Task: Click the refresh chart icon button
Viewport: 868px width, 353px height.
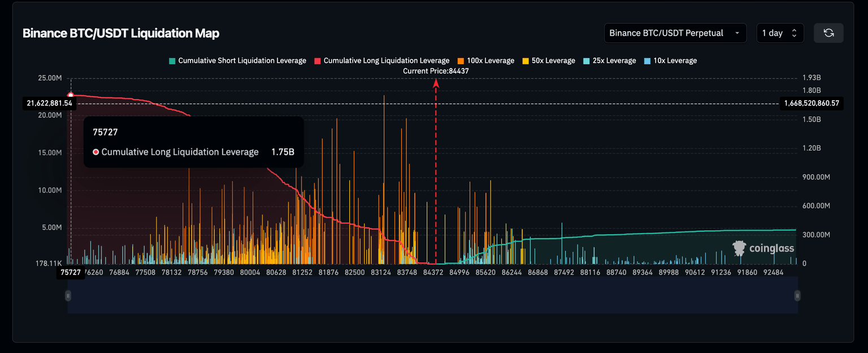Action: tap(828, 33)
